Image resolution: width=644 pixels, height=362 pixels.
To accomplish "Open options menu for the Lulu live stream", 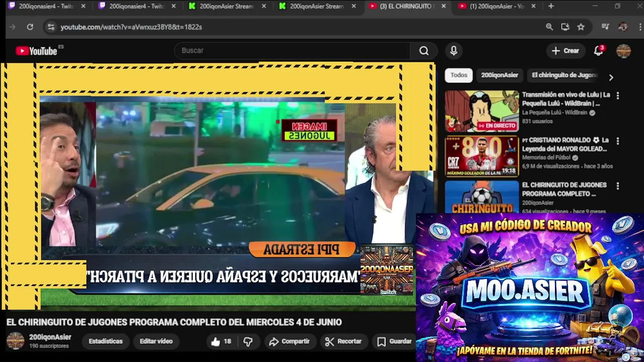I will click(618, 96).
